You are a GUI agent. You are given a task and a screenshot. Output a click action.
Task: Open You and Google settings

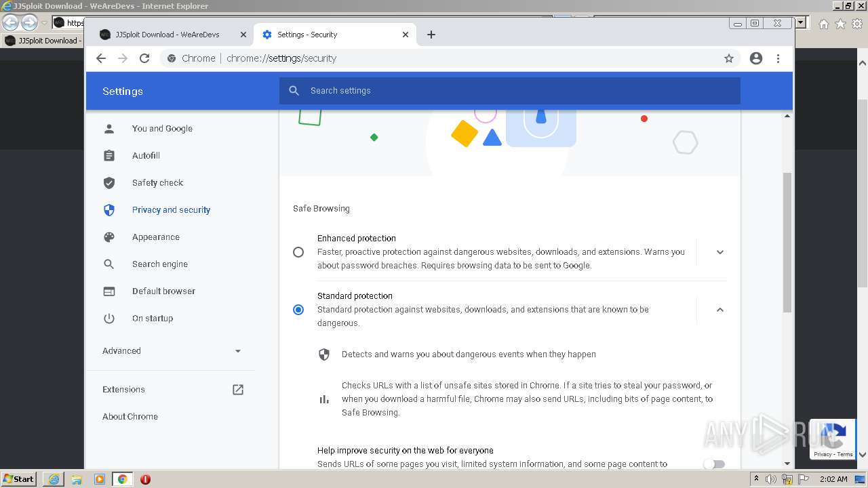pos(162,128)
